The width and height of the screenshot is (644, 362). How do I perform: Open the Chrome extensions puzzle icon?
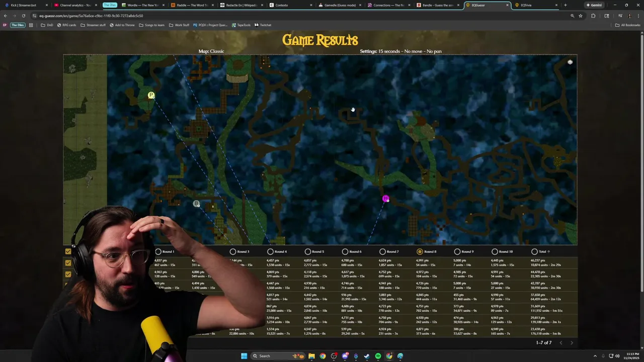593,16
